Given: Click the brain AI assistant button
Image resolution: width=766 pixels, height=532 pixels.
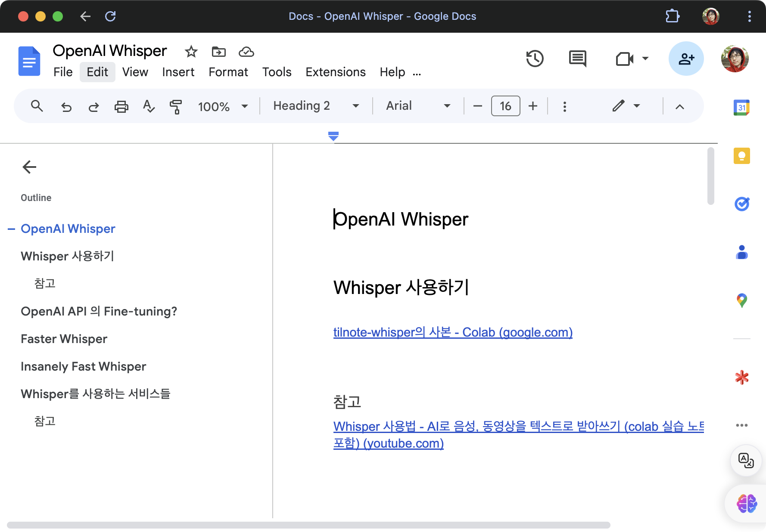Looking at the screenshot, I should pos(747,504).
